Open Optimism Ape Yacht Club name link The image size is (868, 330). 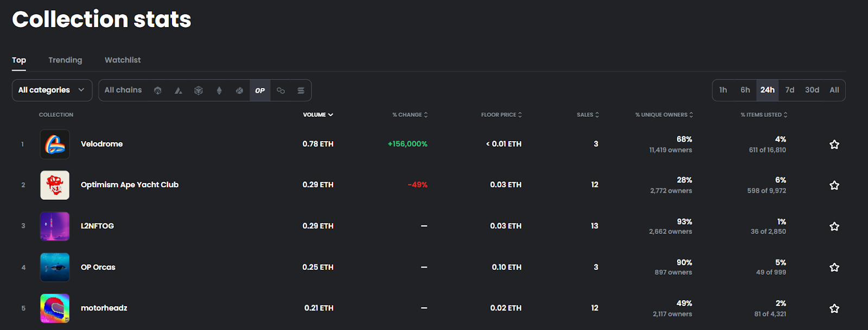[x=130, y=185]
